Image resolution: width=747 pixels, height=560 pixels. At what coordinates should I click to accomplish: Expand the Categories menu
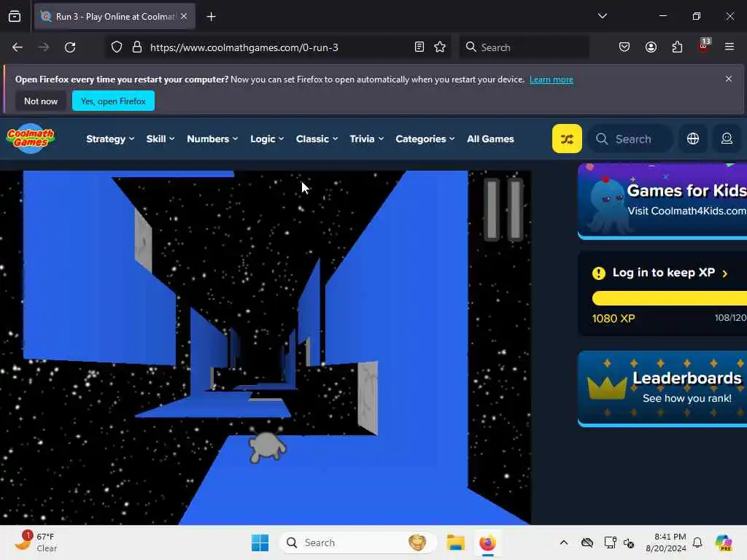[425, 139]
